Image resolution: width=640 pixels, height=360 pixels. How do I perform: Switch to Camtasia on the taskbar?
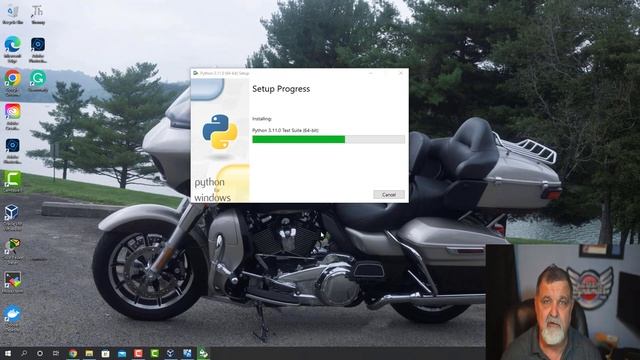pyautogui.click(x=154, y=353)
